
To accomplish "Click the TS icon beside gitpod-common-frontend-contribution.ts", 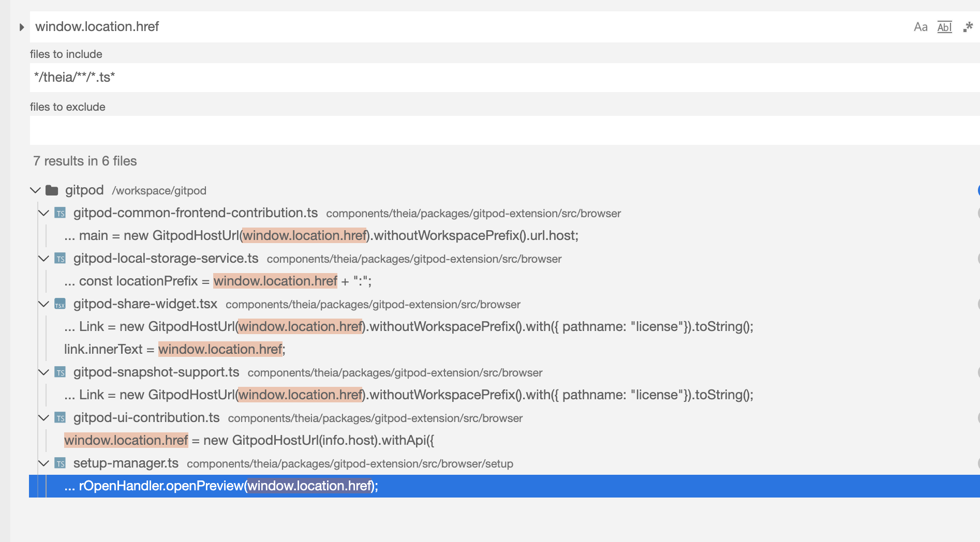I will click(60, 213).
